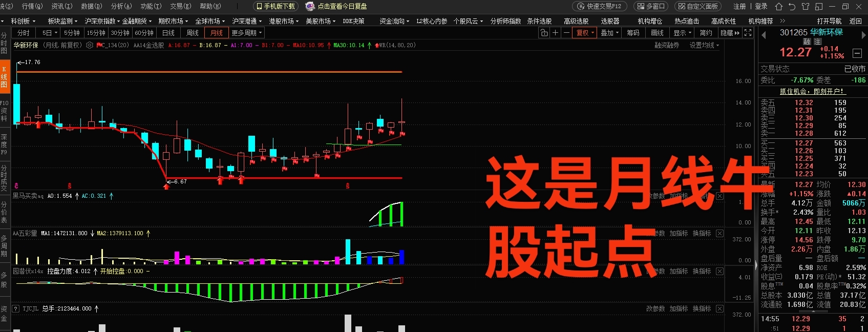Open the 叠加 dropdown
868x332 pixels.
pos(609,33)
